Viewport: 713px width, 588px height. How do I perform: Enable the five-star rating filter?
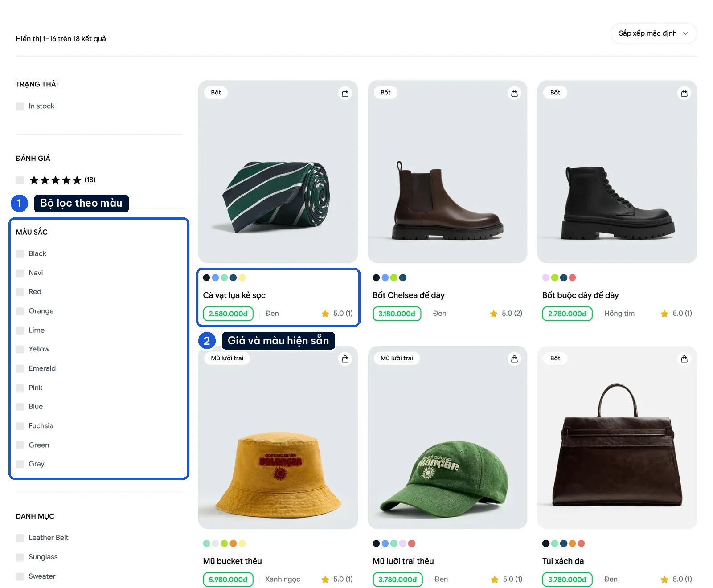click(x=20, y=180)
